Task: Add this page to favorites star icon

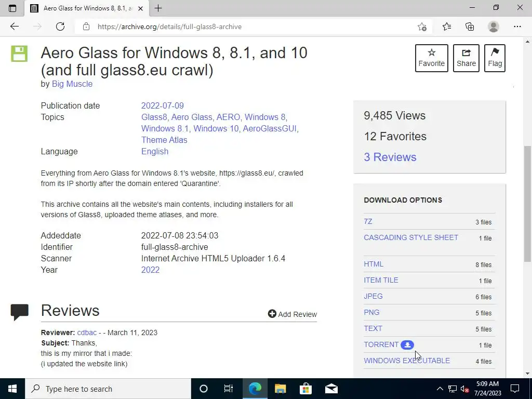Action: tap(422, 26)
